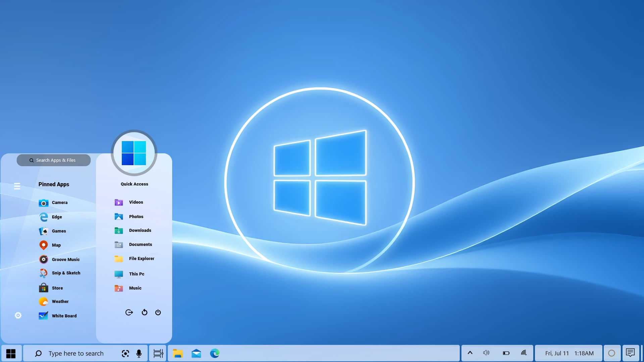Image resolution: width=644 pixels, height=362 pixels.
Task: Click the sign out icon
Action: tap(129, 312)
